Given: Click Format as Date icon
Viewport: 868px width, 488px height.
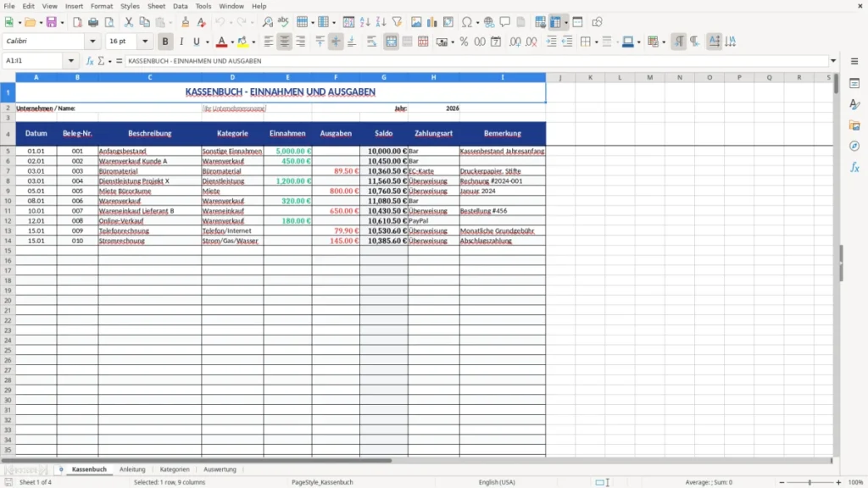Looking at the screenshot, I should point(496,42).
